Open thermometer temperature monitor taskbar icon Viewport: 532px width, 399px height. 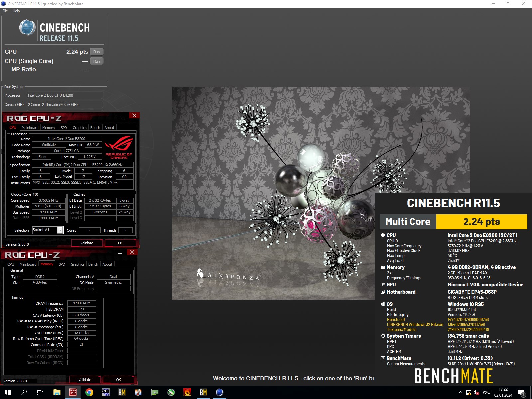point(138,392)
